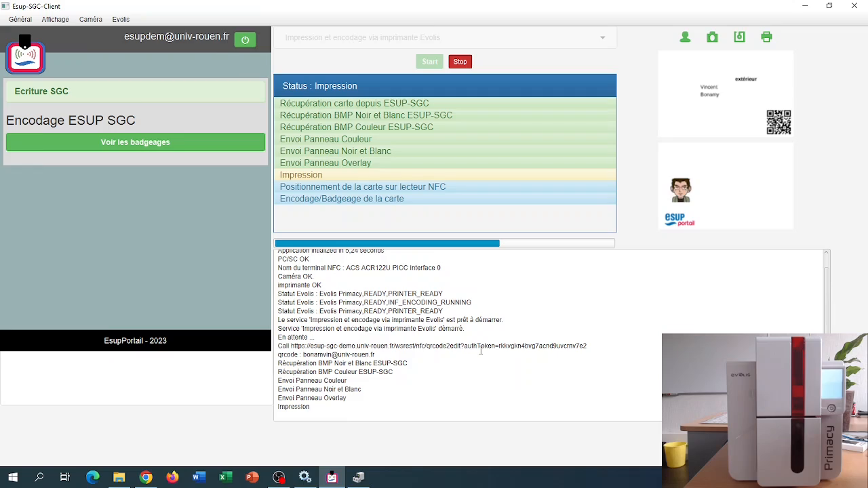Screen dimensions: 868x488
Task: Click the green camera icon
Action: pos(712,37)
